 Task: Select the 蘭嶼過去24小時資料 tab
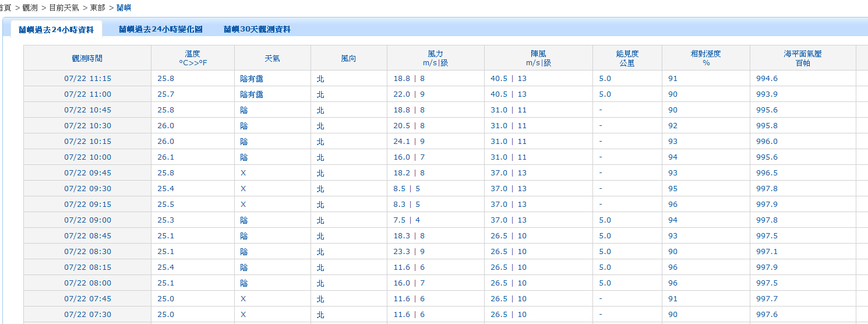56,30
